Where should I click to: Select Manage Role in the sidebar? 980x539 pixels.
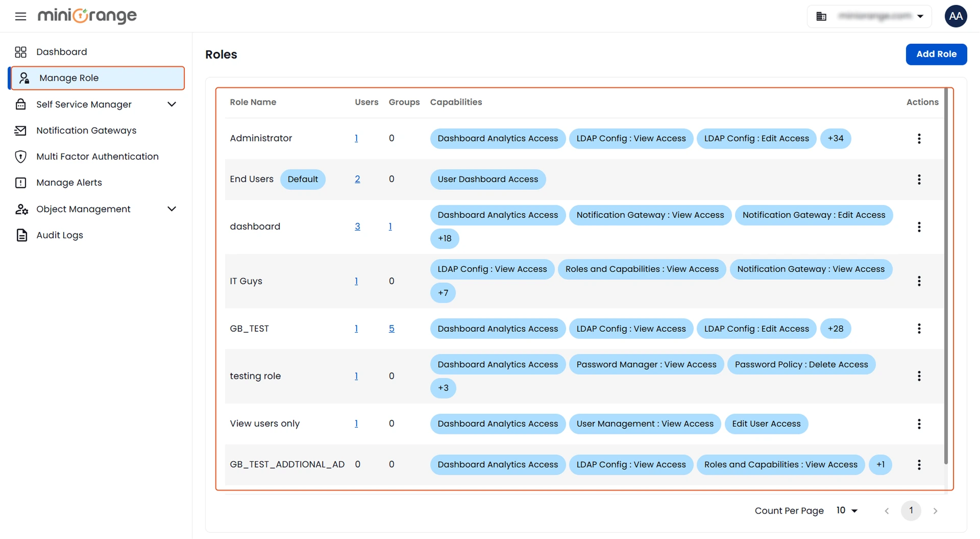tap(69, 78)
